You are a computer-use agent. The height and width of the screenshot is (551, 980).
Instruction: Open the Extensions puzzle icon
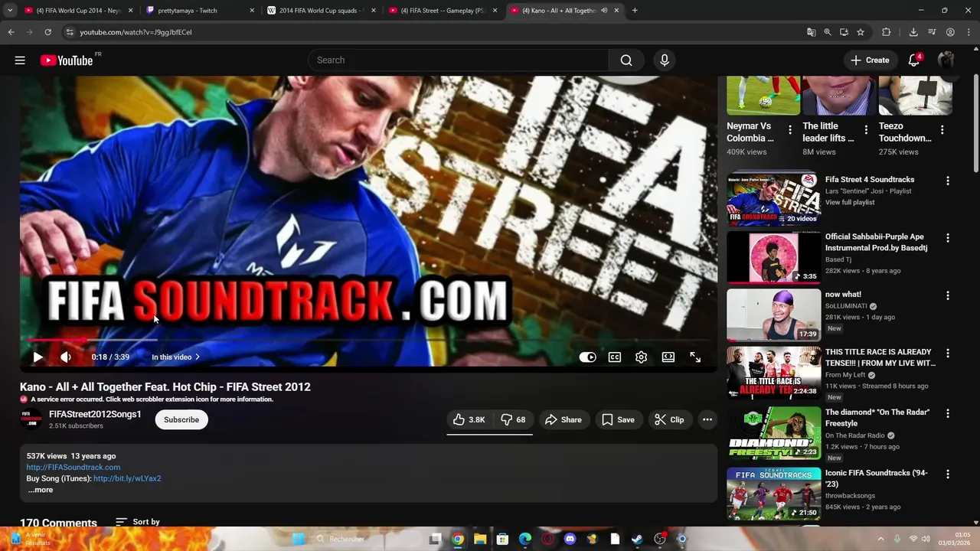(887, 32)
